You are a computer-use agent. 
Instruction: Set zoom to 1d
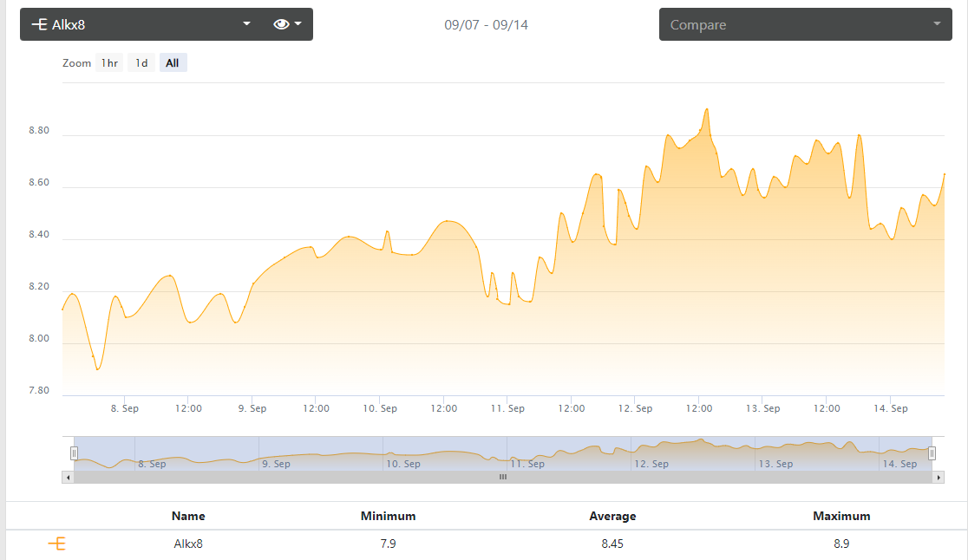click(141, 63)
